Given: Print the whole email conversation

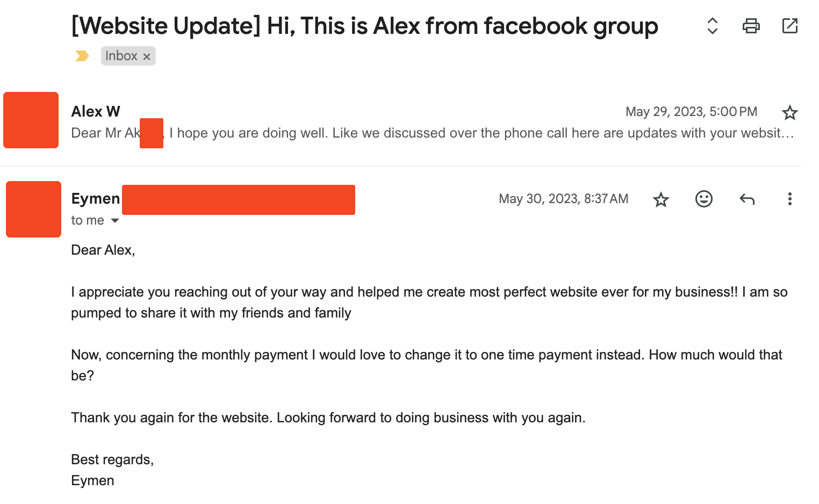Looking at the screenshot, I should [751, 26].
